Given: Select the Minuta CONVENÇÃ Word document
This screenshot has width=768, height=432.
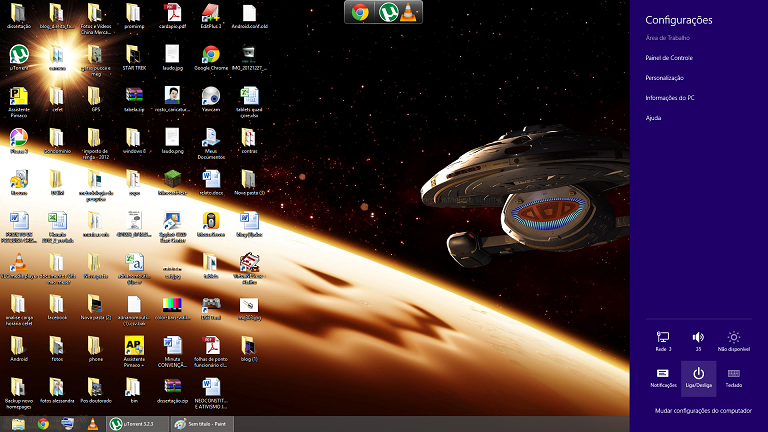Looking at the screenshot, I should click(x=172, y=352).
